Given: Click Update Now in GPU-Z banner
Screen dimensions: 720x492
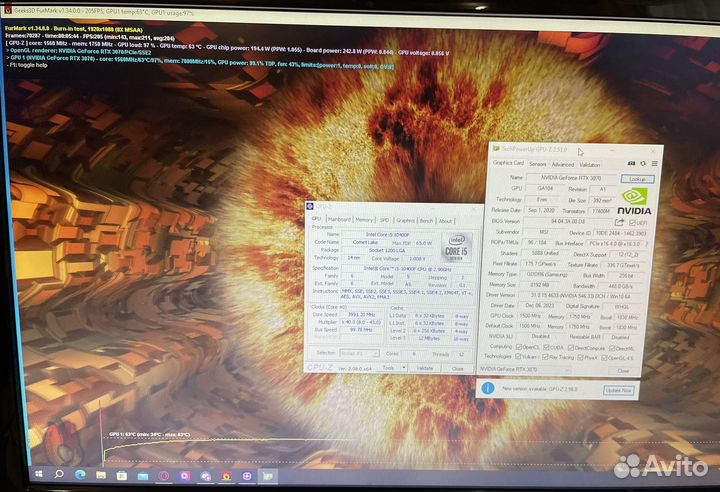Looking at the screenshot, I should pos(619,390).
